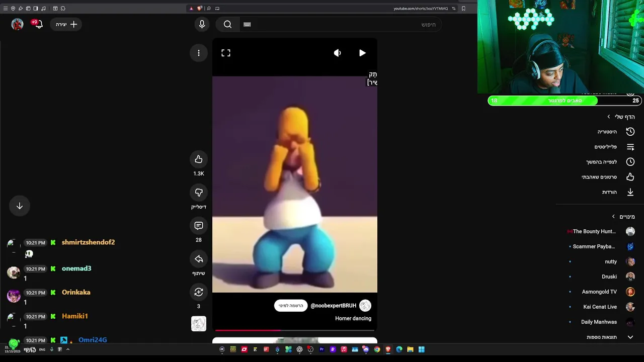Open ChatGPT app from taskbar
Viewport: 644px width, 362px height.
[299, 349]
